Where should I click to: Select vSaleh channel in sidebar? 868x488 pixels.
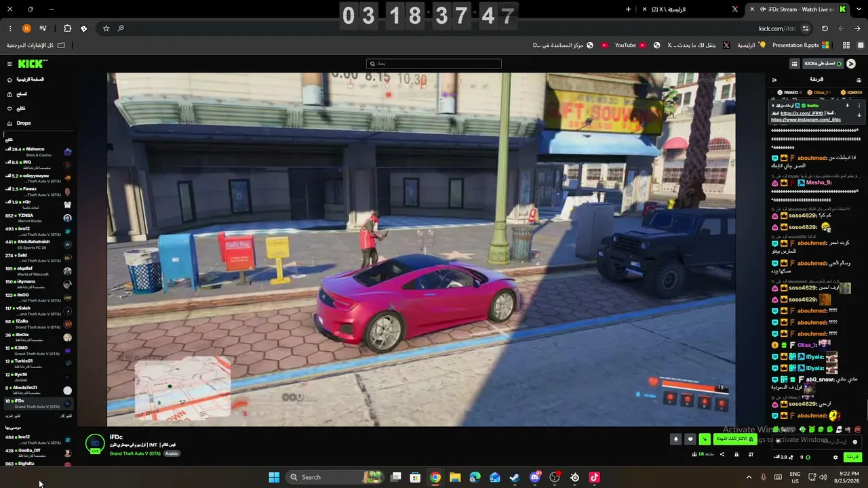(38, 310)
